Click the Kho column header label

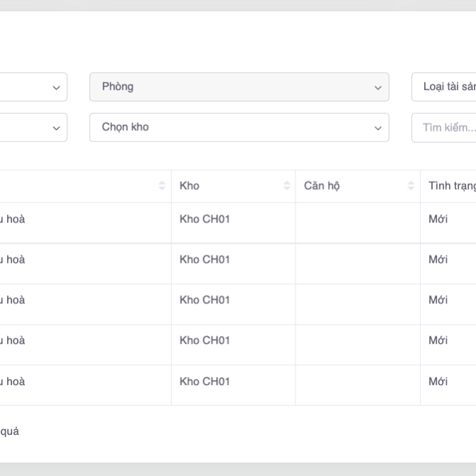pos(190,186)
